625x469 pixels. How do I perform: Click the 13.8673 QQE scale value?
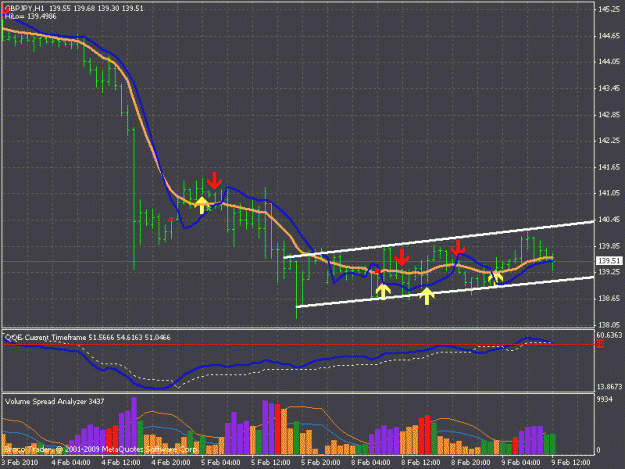click(x=609, y=387)
